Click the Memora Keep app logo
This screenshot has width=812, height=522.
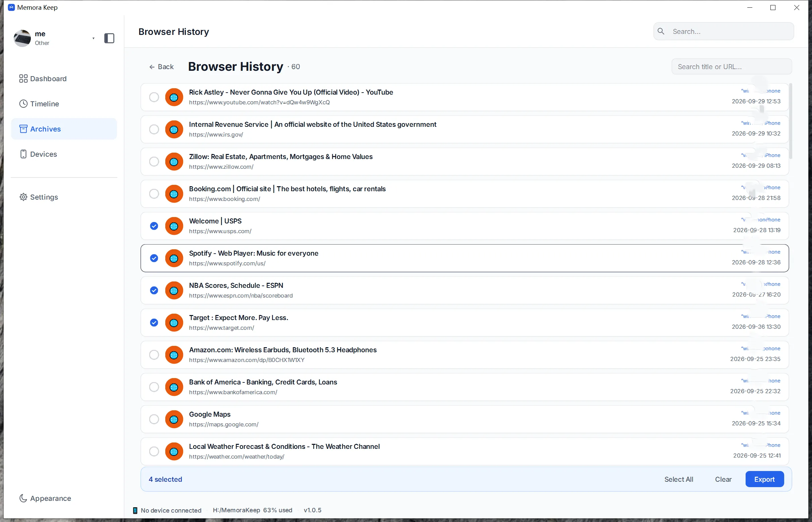coord(11,7)
